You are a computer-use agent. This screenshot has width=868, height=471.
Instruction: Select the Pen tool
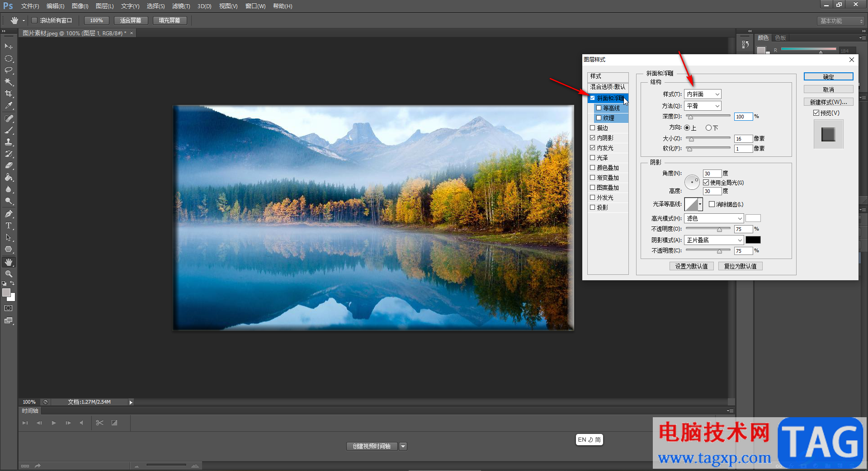pos(9,214)
